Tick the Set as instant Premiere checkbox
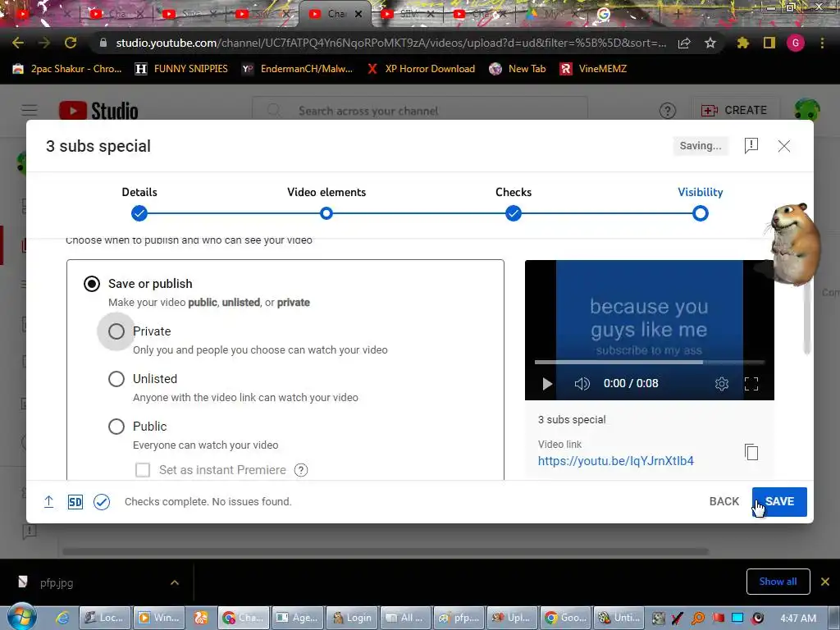The image size is (840, 630). point(143,470)
